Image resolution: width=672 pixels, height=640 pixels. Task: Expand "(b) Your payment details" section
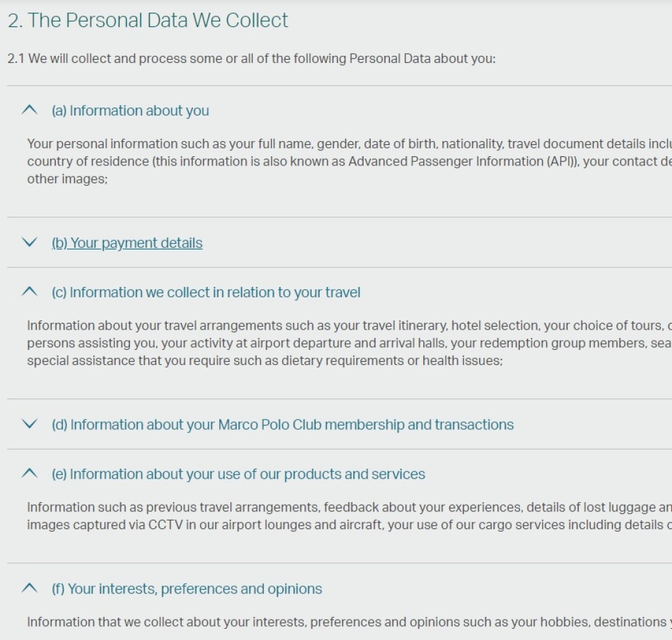tap(127, 243)
